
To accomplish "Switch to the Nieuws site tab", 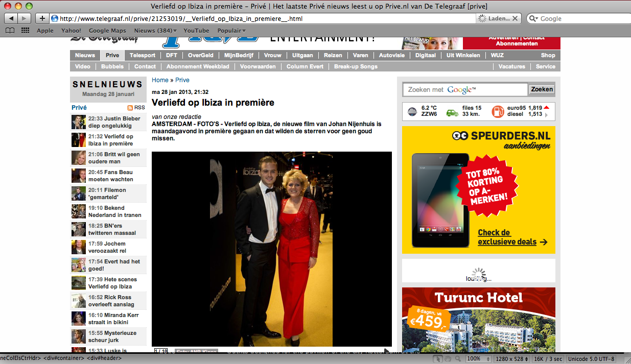I will click(85, 55).
